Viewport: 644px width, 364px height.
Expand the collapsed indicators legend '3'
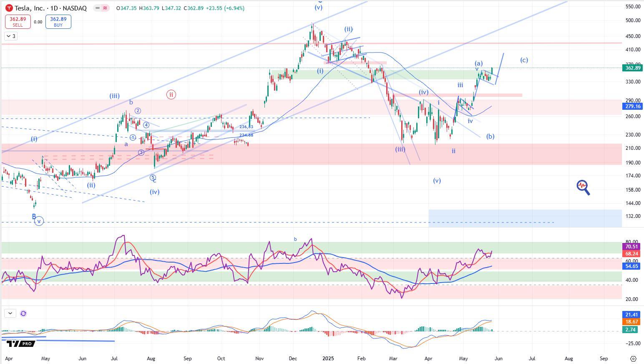pyautogui.click(x=10, y=36)
